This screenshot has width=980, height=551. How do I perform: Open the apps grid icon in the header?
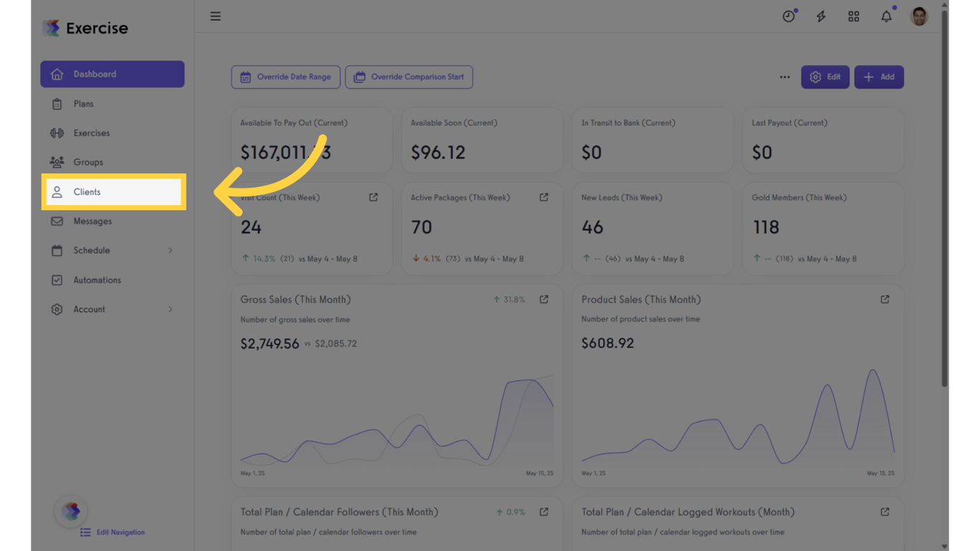(854, 16)
